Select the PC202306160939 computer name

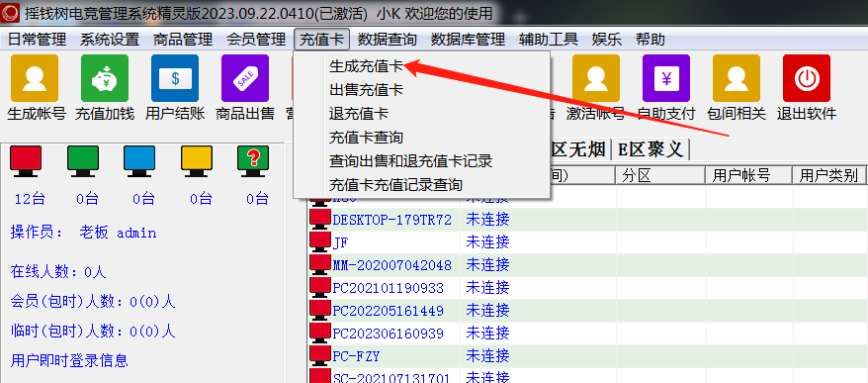(x=388, y=334)
